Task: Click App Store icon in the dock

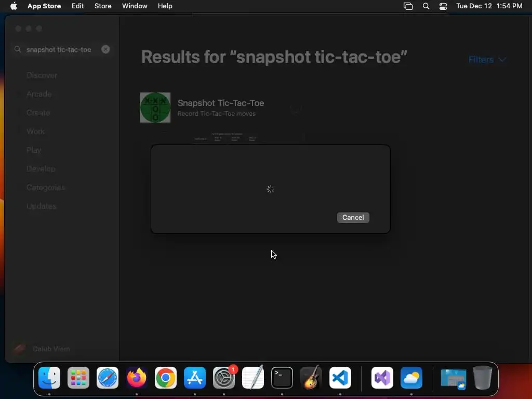Action: click(x=195, y=378)
